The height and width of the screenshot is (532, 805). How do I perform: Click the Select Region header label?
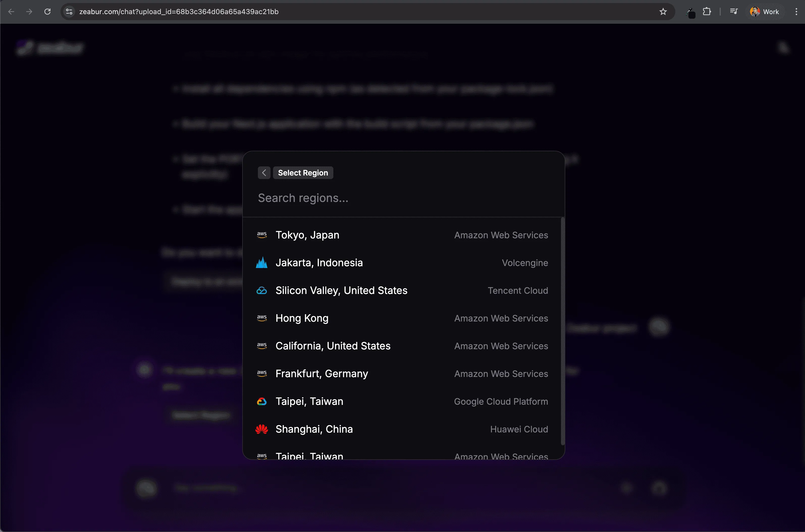click(303, 173)
